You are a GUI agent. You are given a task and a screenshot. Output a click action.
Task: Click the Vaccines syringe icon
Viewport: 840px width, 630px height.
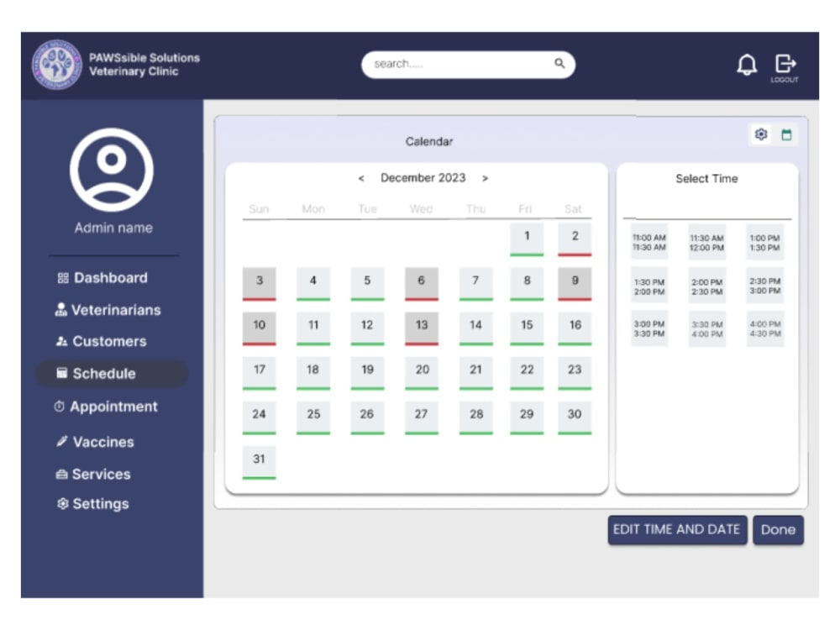click(x=62, y=442)
